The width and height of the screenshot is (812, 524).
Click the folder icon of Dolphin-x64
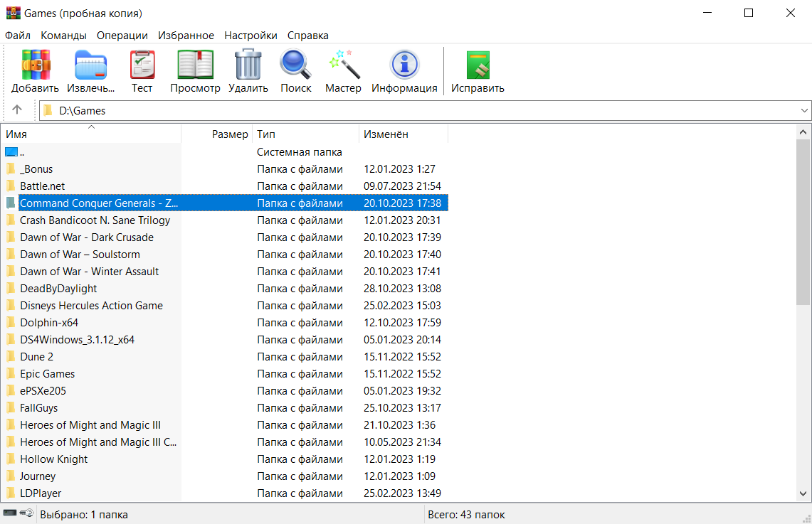11,323
